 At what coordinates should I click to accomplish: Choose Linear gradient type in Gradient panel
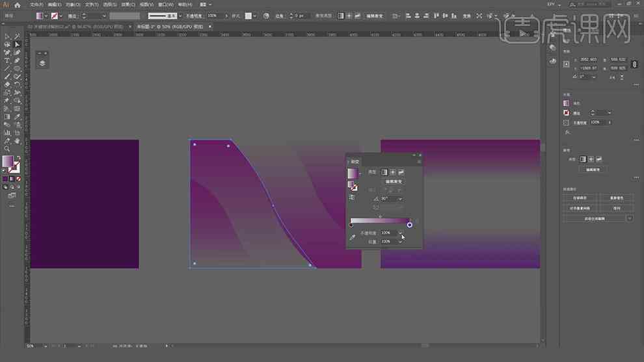[384, 172]
